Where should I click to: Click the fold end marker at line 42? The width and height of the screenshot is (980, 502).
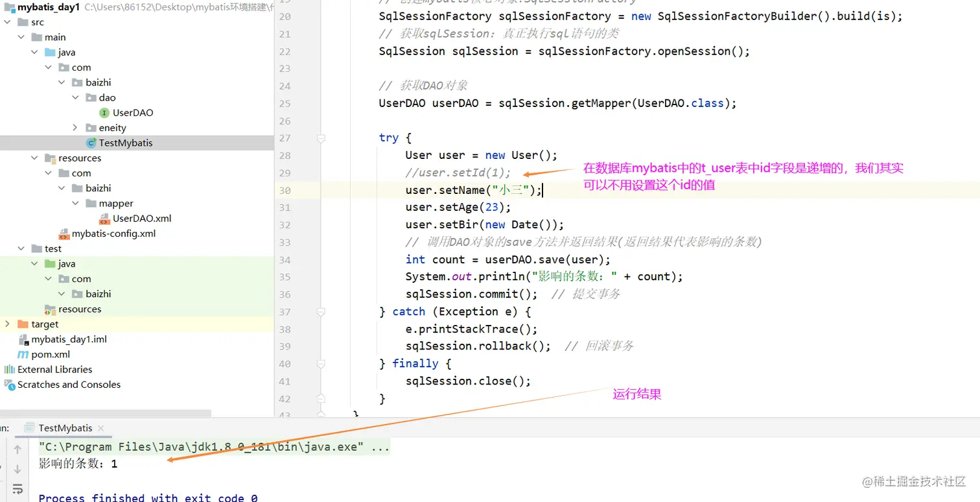[320, 398]
